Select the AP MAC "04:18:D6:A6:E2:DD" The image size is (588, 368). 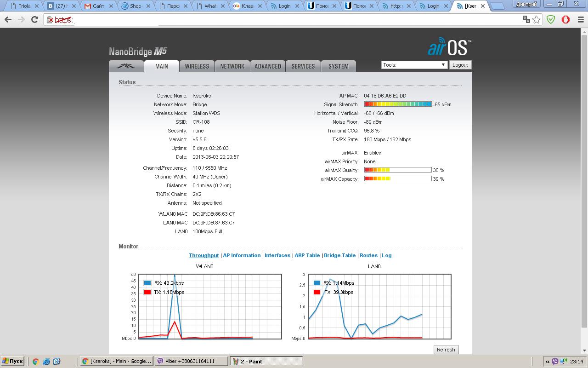pos(385,96)
